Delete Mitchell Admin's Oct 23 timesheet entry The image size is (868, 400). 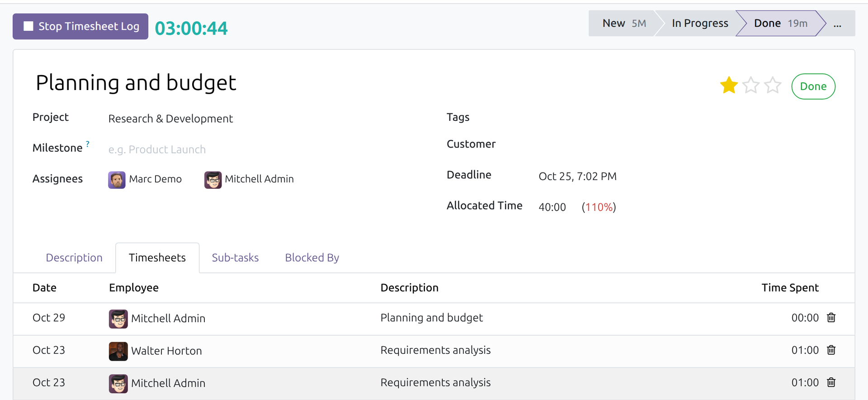(x=831, y=383)
